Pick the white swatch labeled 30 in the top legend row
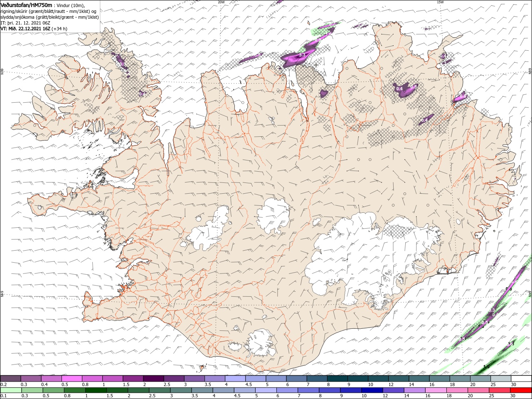This screenshot has width=532, height=399. tap(521, 379)
